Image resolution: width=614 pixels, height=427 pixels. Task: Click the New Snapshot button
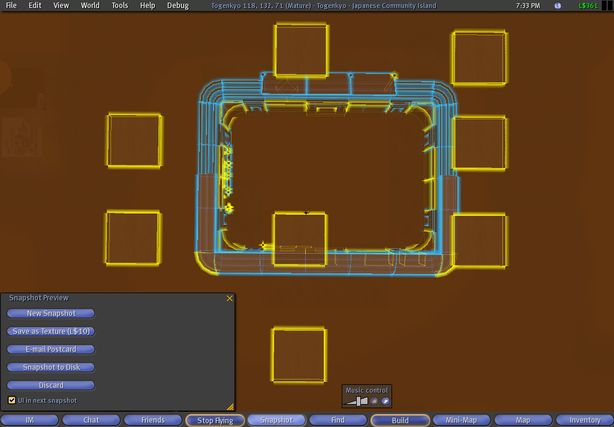[x=50, y=313]
